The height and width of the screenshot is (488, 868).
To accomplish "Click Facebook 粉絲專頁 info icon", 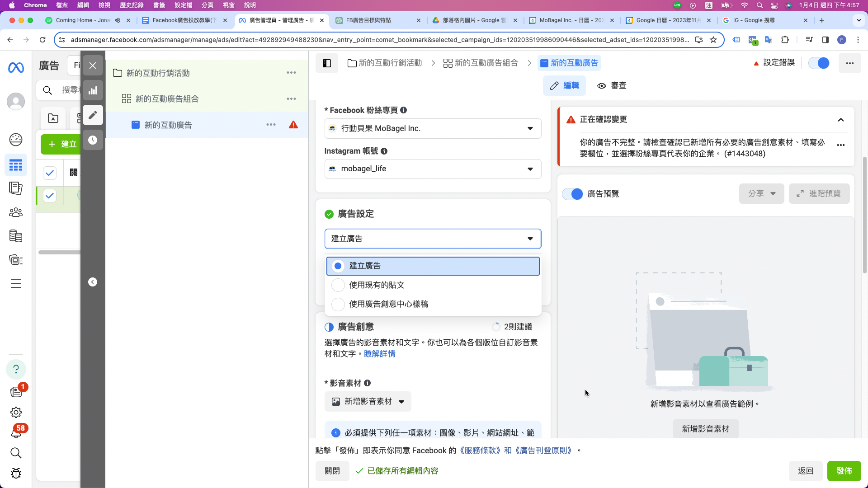I will point(404,110).
